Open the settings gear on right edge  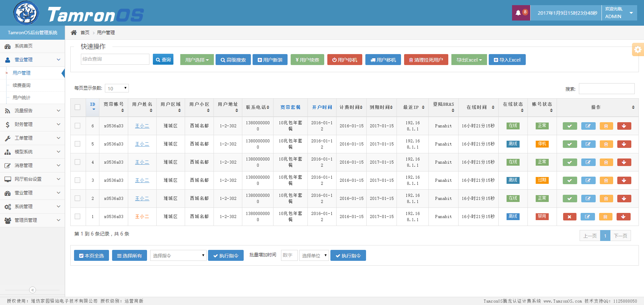click(x=638, y=50)
